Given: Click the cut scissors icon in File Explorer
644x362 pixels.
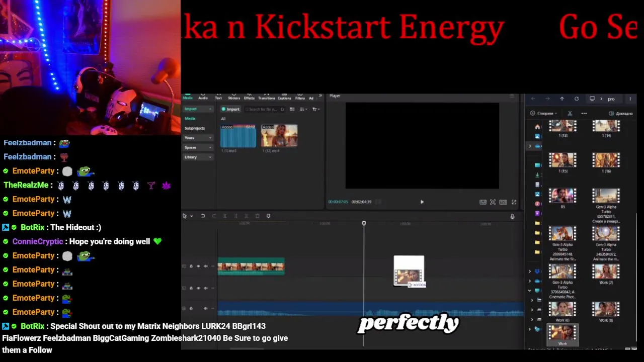Looking at the screenshot, I should pos(570,114).
